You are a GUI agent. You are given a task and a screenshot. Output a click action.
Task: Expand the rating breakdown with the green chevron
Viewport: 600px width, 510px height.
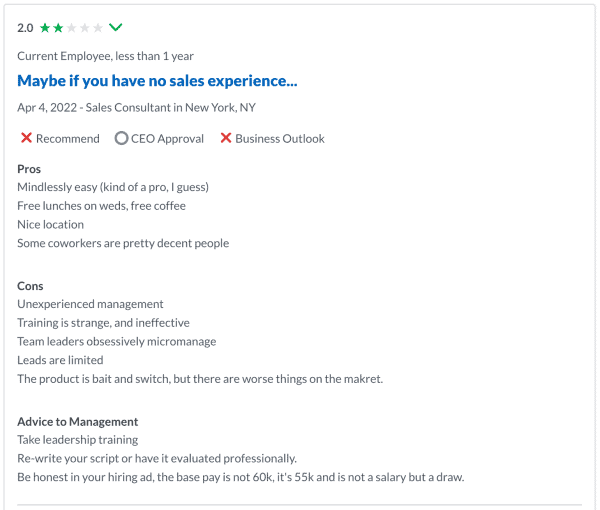pyautogui.click(x=116, y=27)
